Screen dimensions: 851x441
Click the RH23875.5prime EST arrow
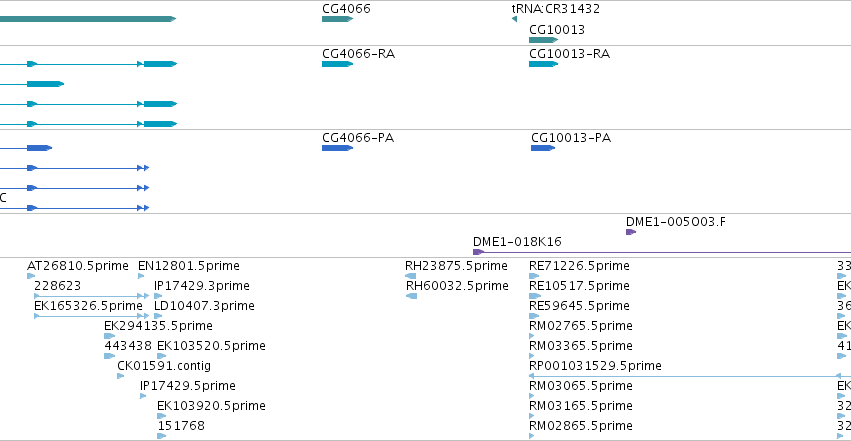[411, 276]
